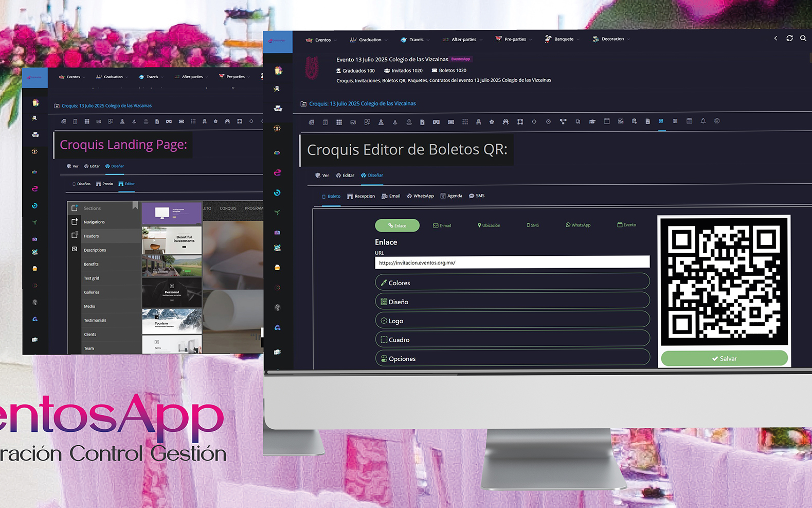Click the globe sidebar icon in QR editor

[278, 307]
